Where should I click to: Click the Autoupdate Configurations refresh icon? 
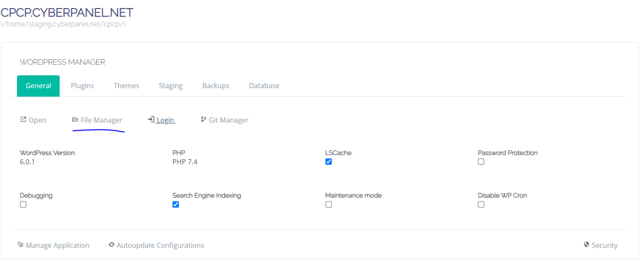click(111, 244)
